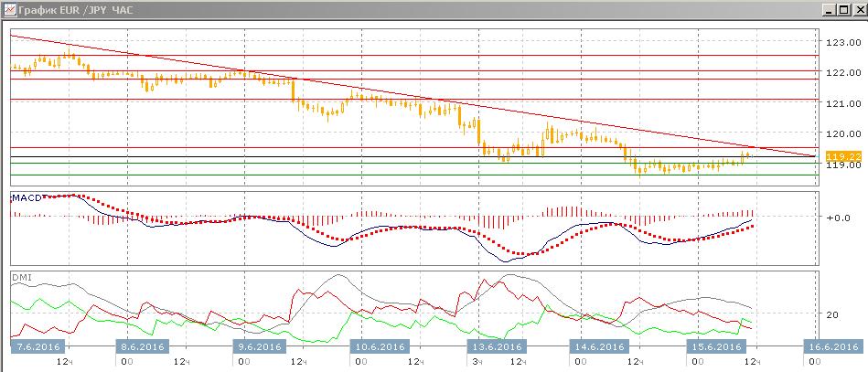Click the 14.6.2016 date marker
868x372 pixels.
click(x=597, y=346)
